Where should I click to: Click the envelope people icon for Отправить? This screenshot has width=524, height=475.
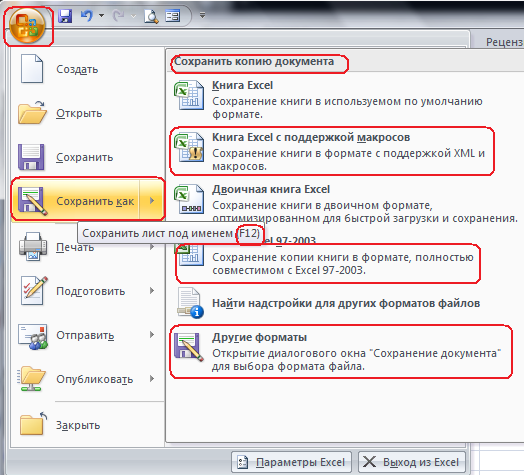coord(33,336)
